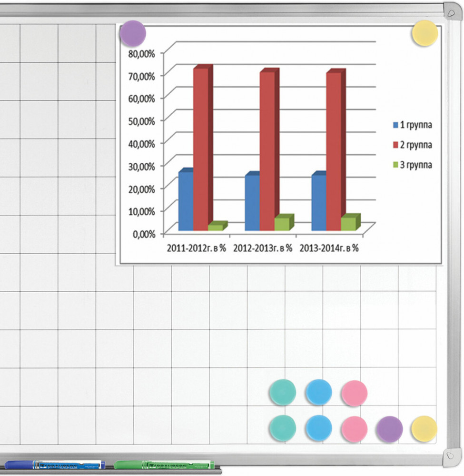The width and height of the screenshot is (464, 476).
Task: Select the blue magnet in the upper row
Action: tap(318, 393)
